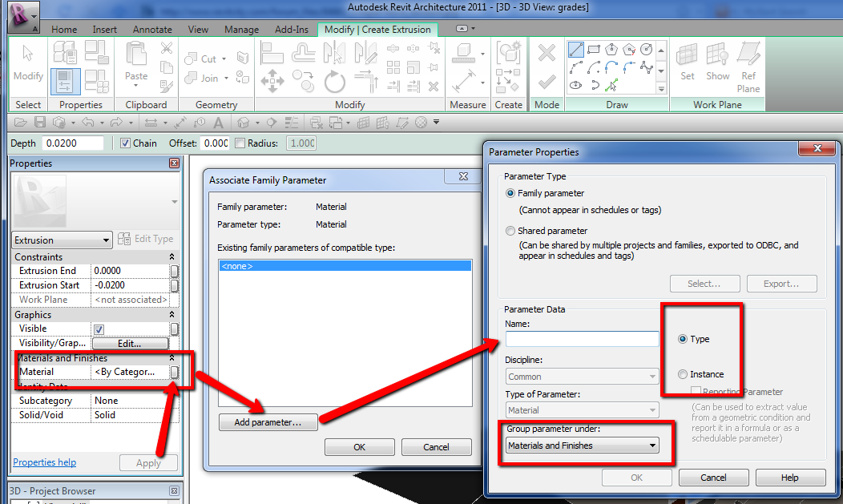Enable the Radius checkbox

pyautogui.click(x=240, y=143)
